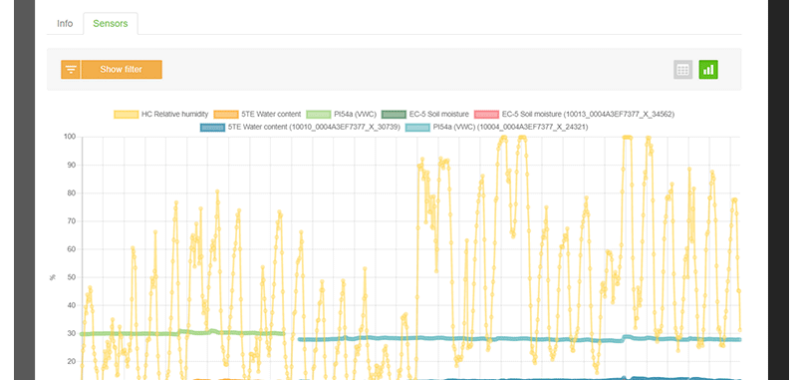Hide the light green PI54a (VWC) series

[341, 114]
